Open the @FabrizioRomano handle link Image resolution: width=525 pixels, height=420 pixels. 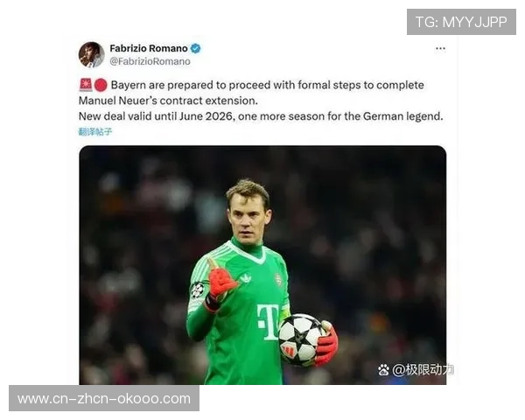point(150,61)
